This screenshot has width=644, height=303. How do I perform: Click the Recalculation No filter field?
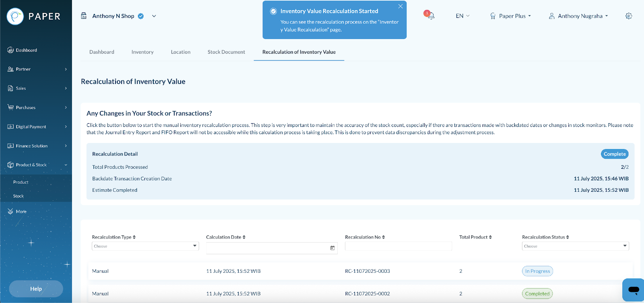pos(398,246)
